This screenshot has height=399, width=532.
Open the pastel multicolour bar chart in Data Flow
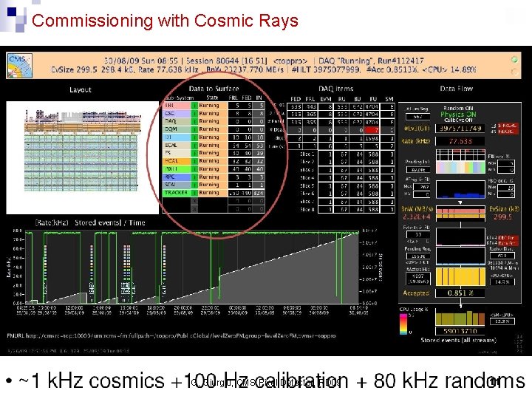pyautogui.click(x=460, y=162)
